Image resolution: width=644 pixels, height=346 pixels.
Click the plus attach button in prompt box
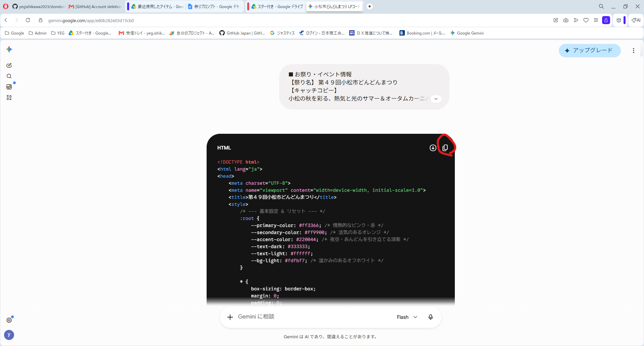coord(230,317)
